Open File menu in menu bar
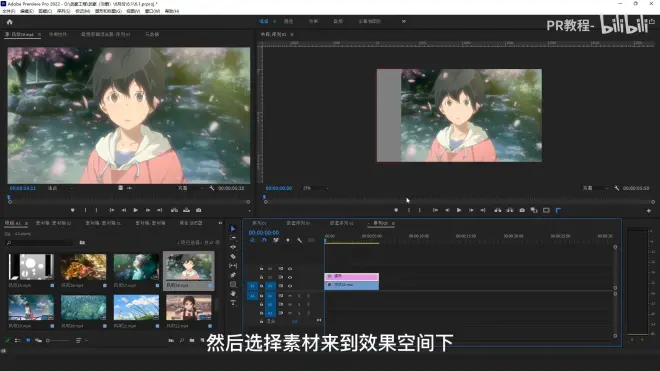The height and width of the screenshot is (371, 660). pyautogui.click(x=9, y=11)
